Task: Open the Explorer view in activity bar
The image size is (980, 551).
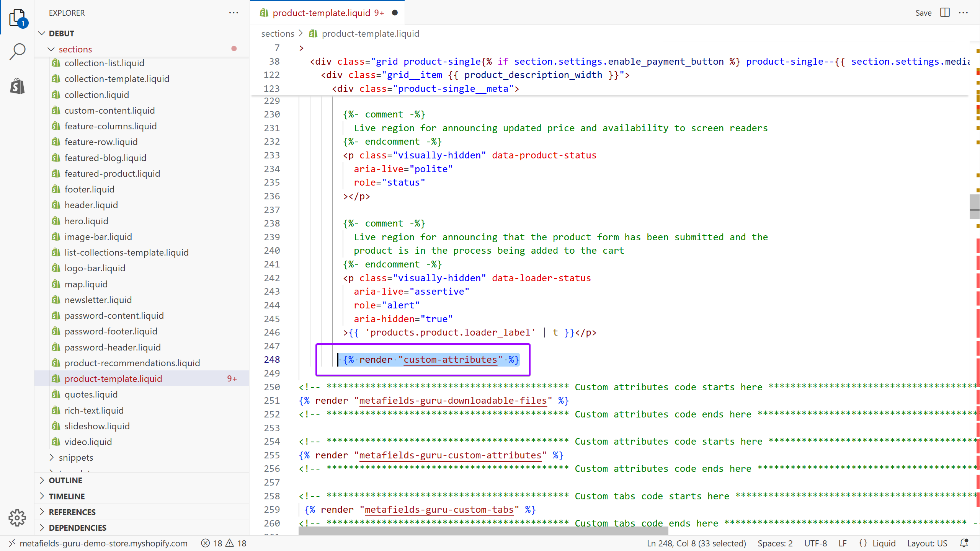Action: tap(17, 17)
